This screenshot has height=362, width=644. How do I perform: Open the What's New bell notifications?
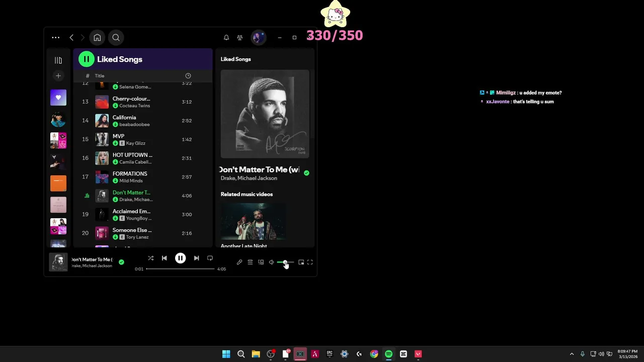click(226, 38)
